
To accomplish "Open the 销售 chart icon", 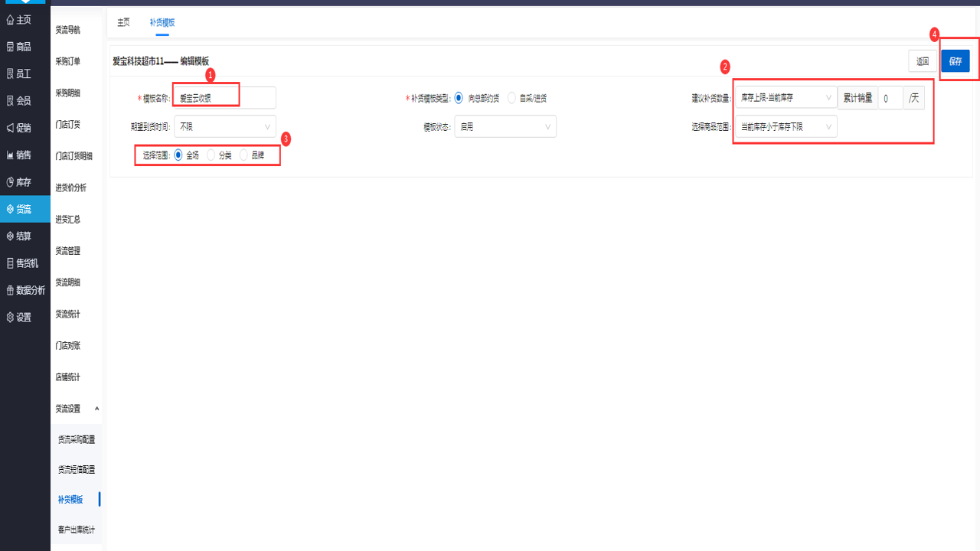I will tap(10, 155).
